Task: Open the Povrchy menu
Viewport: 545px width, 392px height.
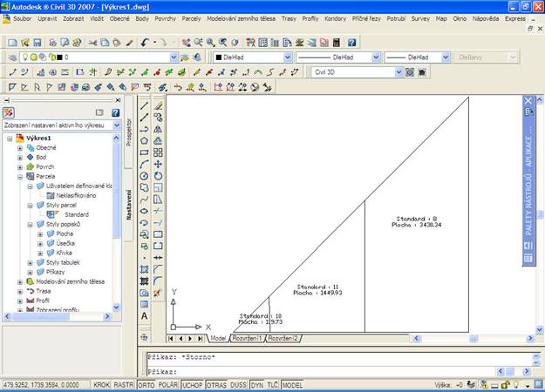Action: [165, 19]
